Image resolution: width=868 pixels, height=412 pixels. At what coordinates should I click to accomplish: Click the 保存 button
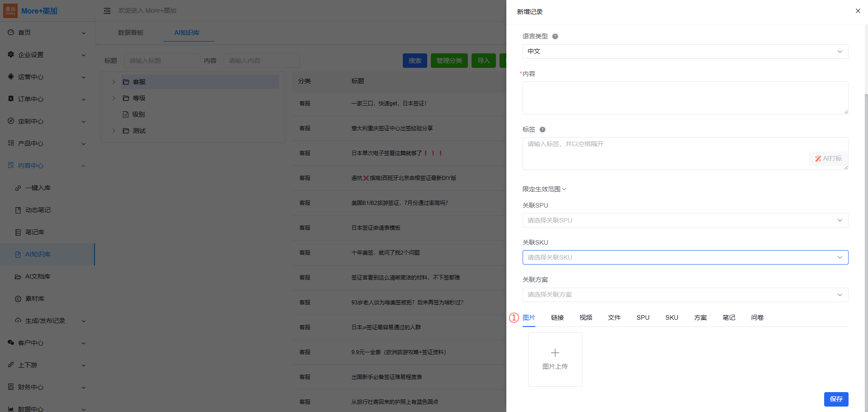tap(835, 399)
